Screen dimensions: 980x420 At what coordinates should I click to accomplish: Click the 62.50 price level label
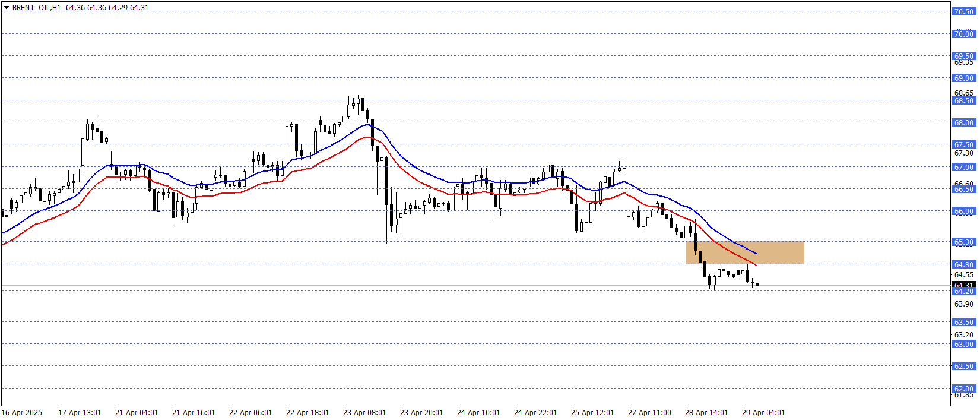pyautogui.click(x=964, y=366)
